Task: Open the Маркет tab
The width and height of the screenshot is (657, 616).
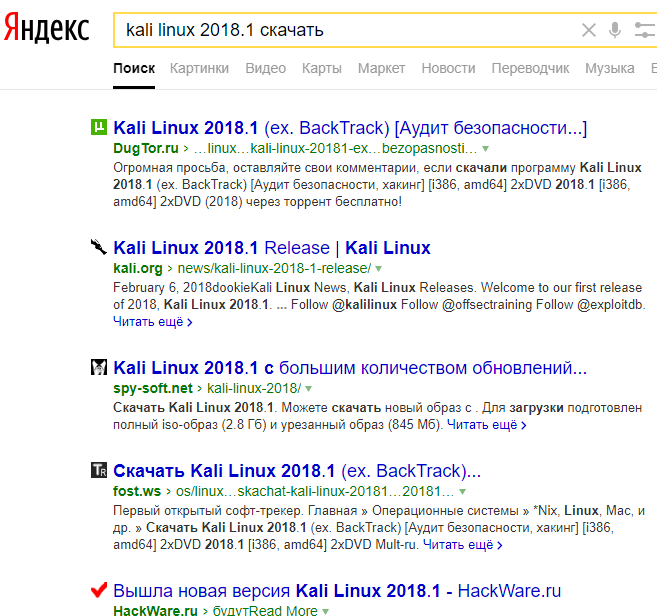Action: coord(381,68)
